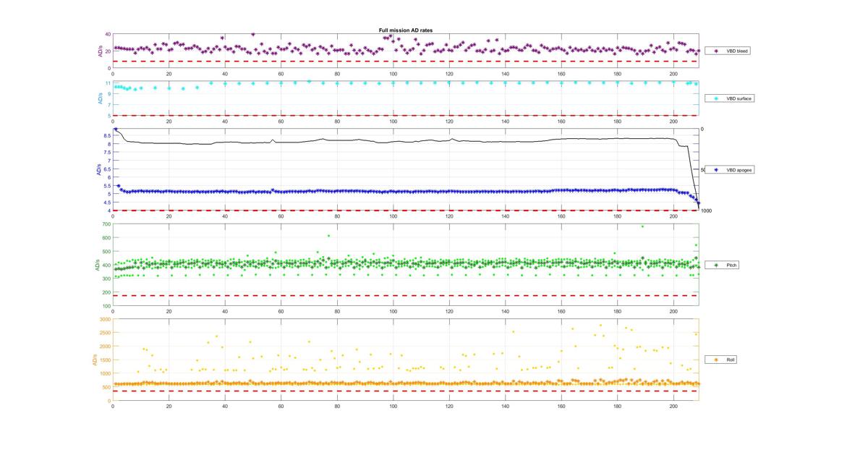This screenshot has height=450, width=868.
Task: Click the Pitch outlier point near 680
Action: (642, 226)
